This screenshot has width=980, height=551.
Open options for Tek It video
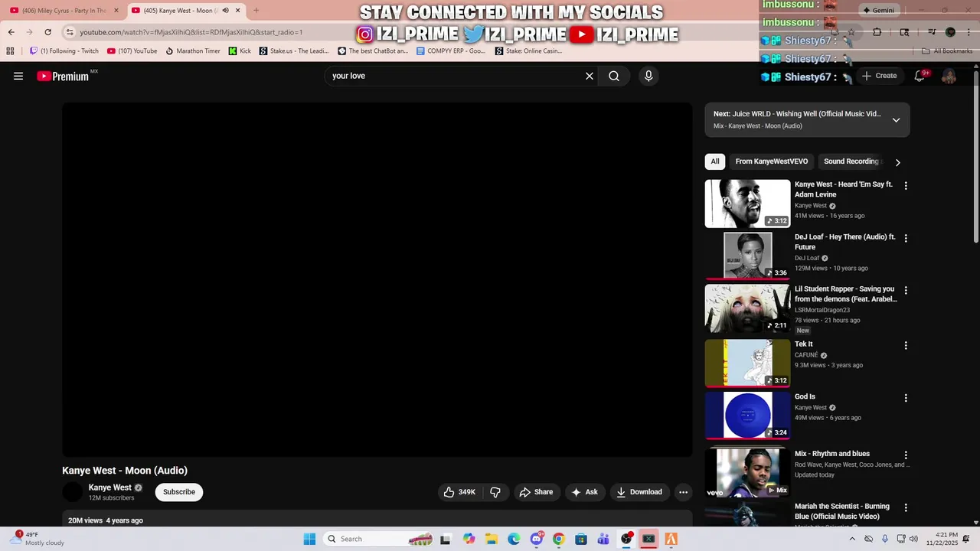click(x=906, y=346)
